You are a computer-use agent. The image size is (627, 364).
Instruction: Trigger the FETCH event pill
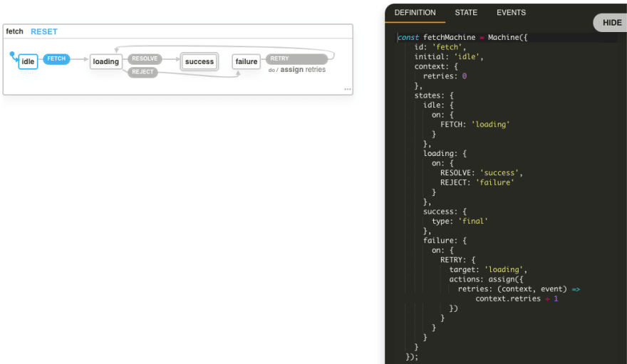click(56, 58)
